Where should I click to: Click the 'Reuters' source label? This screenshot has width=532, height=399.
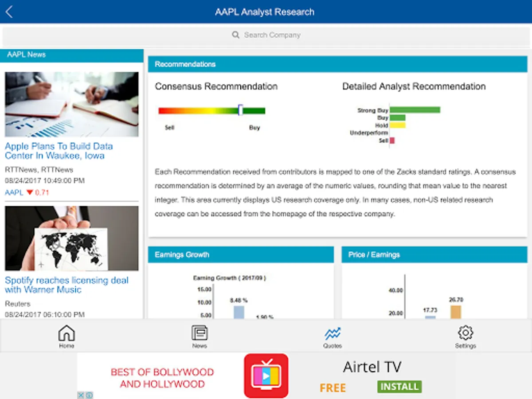pyautogui.click(x=18, y=304)
